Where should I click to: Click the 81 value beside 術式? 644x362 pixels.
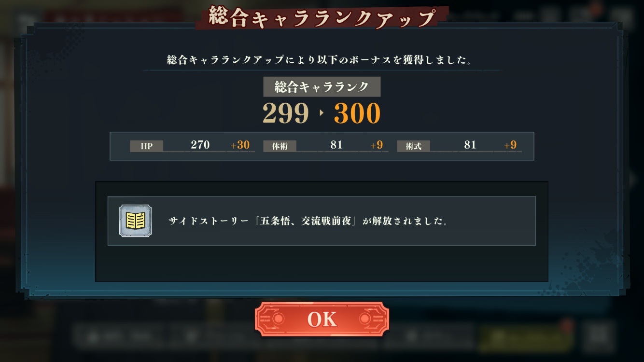pos(470,145)
